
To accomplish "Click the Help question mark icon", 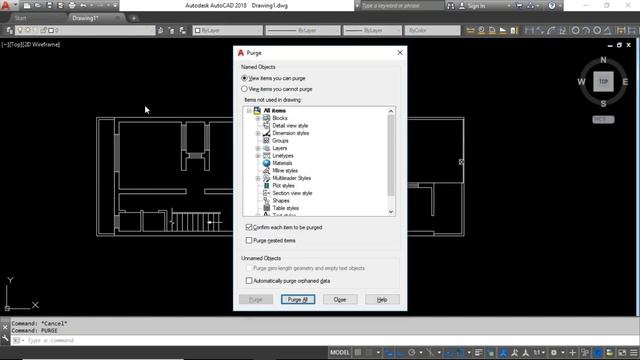I will click(552, 6).
